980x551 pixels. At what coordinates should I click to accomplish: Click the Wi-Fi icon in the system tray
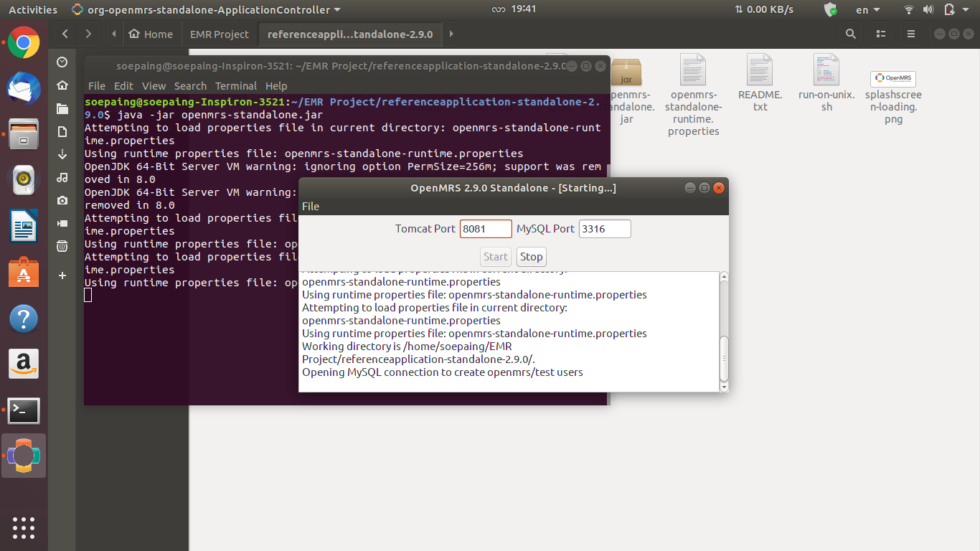[x=909, y=9]
